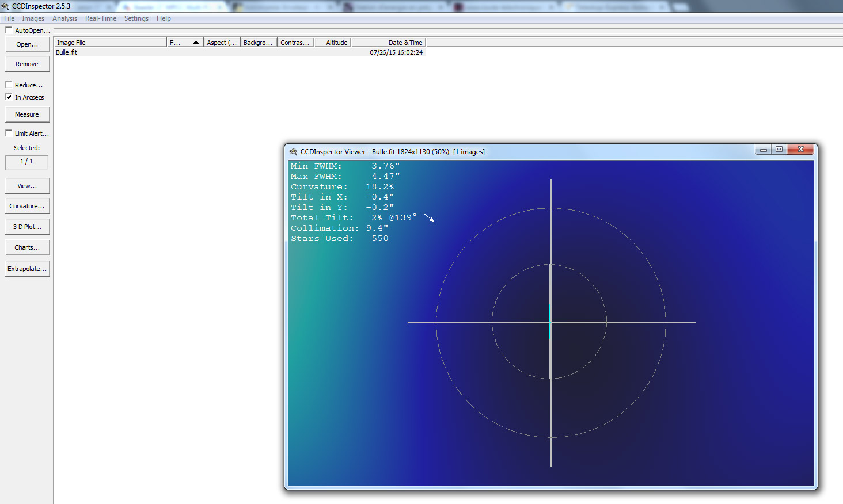The width and height of the screenshot is (843, 504).
Task: Click the CCDInspector app icon in title bar
Action: click(x=5, y=6)
